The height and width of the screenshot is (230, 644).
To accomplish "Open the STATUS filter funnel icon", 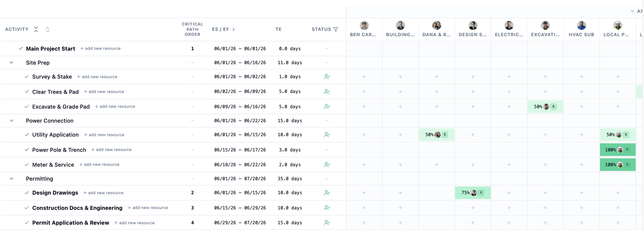I will [336, 29].
